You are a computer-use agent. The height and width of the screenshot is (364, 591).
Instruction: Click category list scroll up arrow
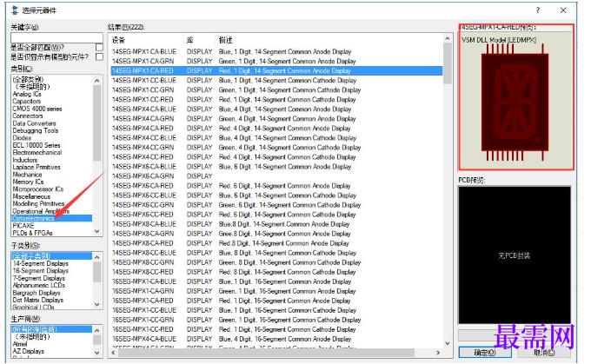[x=96, y=81]
